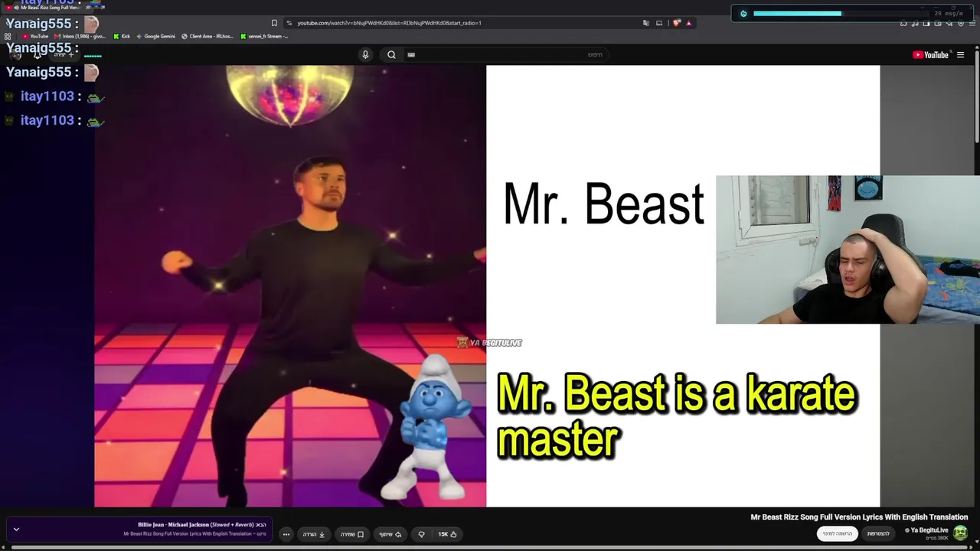Open the sensei_fr Stream bookmark
Image resolution: width=980 pixels, height=551 pixels.
[x=265, y=36]
